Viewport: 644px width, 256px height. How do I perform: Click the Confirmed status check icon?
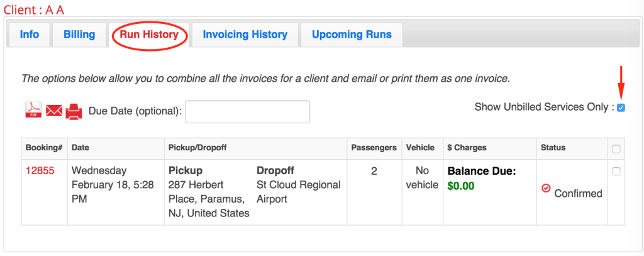point(546,189)
